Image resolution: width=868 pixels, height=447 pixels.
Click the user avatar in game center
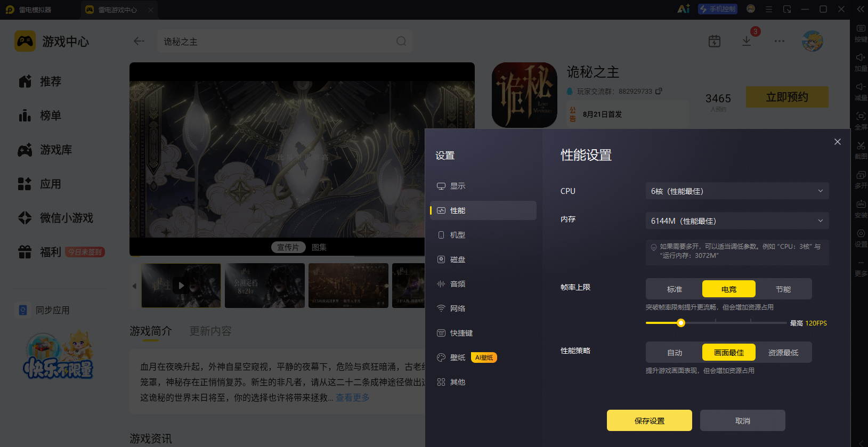(813, 41)
